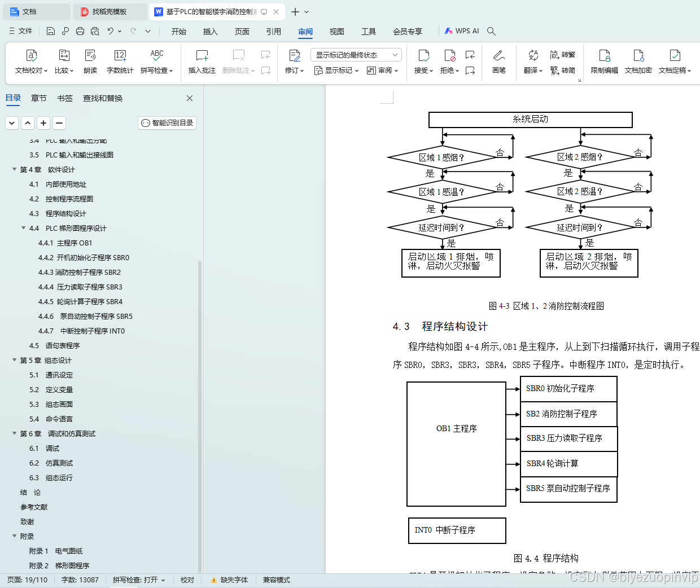Screen dimensions: 700x588
Task: Collapse the 第5章 组态设计 node
Action: coord(15,360)
